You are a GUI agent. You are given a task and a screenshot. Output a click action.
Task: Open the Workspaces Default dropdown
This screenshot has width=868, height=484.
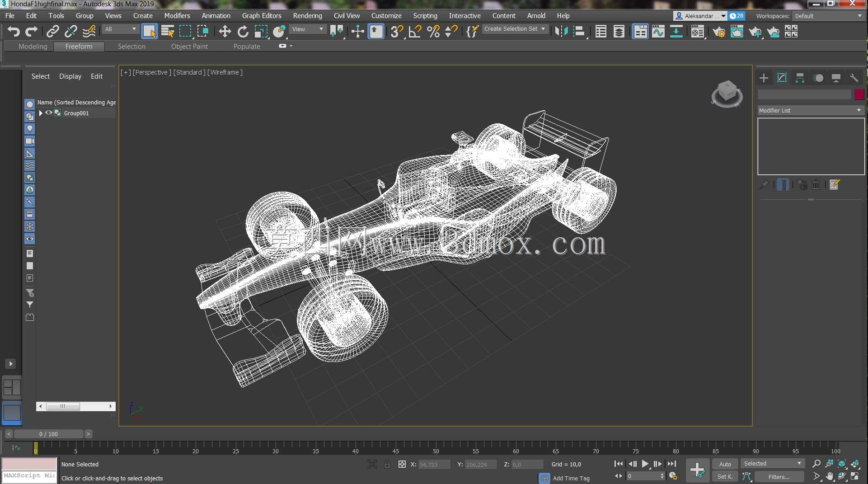(x=829, y=16)
